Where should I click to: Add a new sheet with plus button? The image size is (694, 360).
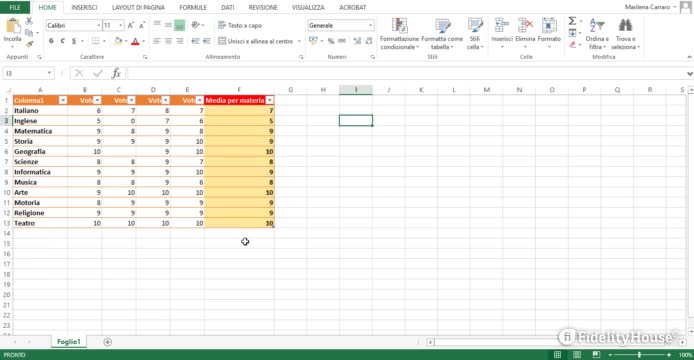[x=108, y=342]
